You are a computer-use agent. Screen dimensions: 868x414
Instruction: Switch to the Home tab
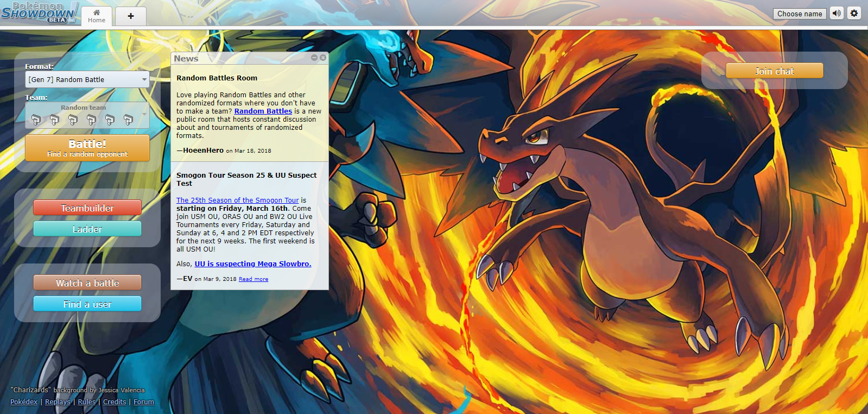pos(97,16)
